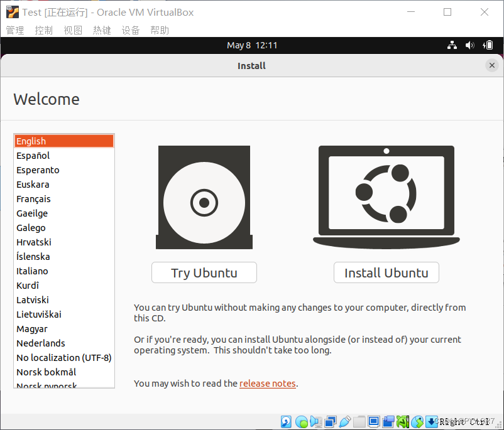This screenshot has height=430, width=504.
Task: Open the 控制 menu
Action: [x=44, y=30]
